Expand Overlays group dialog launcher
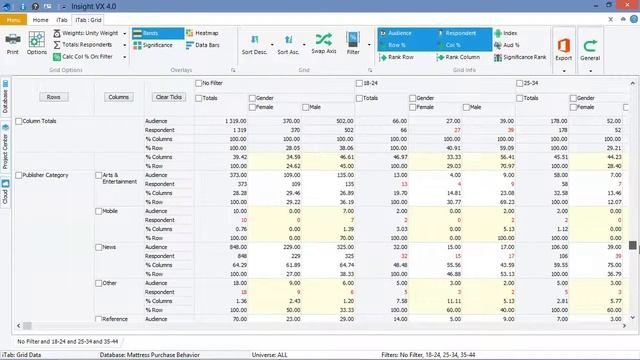This screenshot has height=360, width=640. coord(233,70)
